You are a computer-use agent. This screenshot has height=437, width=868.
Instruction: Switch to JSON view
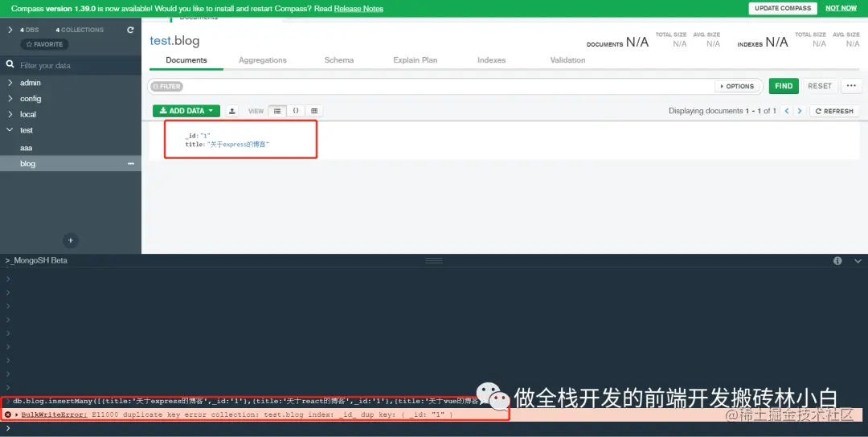(296, 111)
